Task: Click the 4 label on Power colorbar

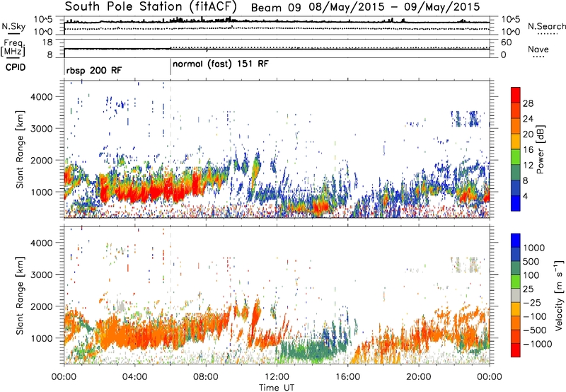Action: point(525,197)
